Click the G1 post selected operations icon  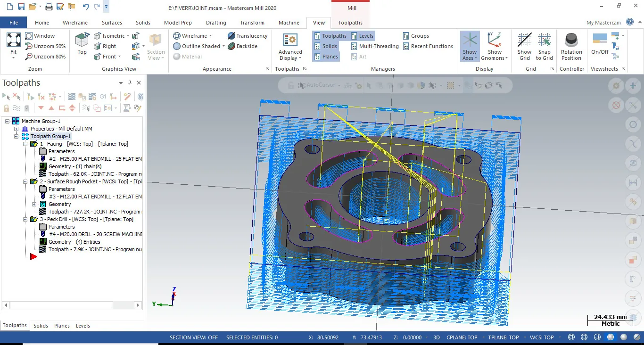point(103,96)
